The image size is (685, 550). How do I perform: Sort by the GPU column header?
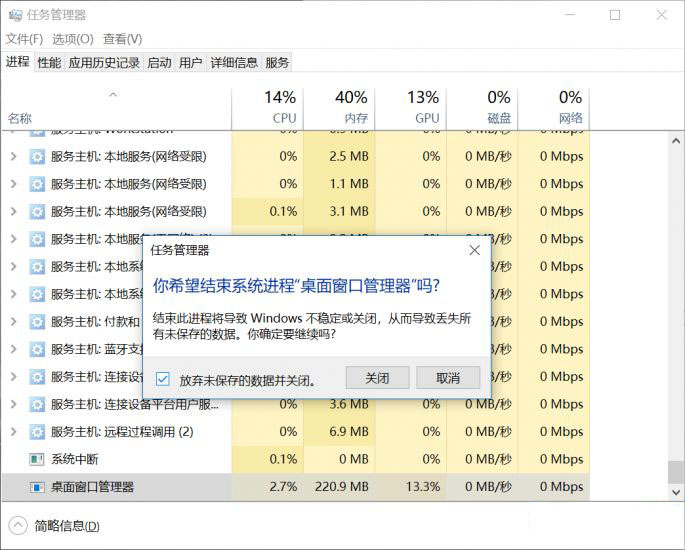pos(411,109)
